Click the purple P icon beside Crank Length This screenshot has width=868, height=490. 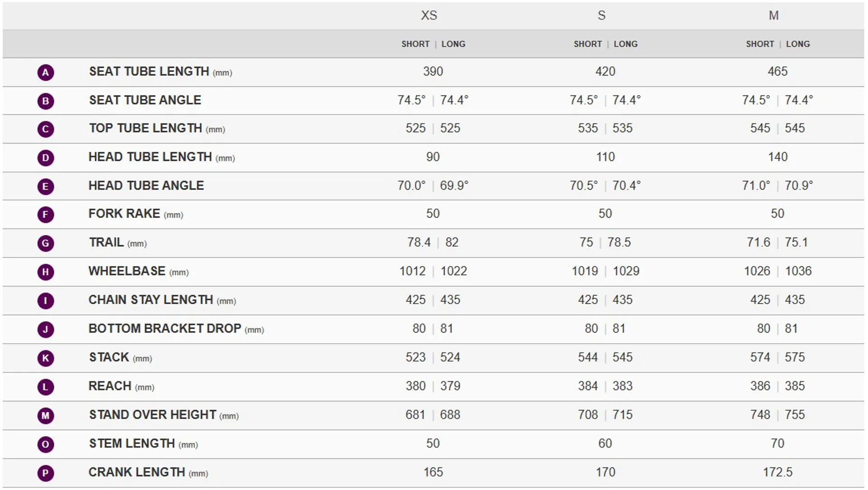click(x=46, y=473)
